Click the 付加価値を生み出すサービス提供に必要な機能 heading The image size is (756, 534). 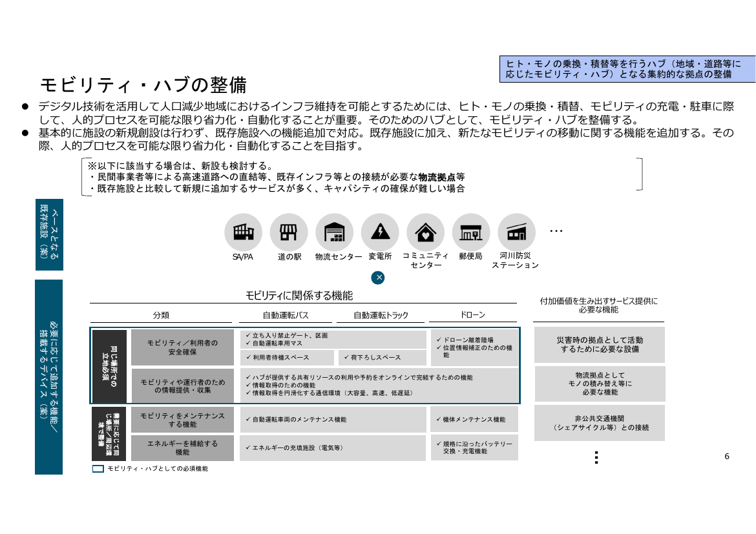coord(598,305)
